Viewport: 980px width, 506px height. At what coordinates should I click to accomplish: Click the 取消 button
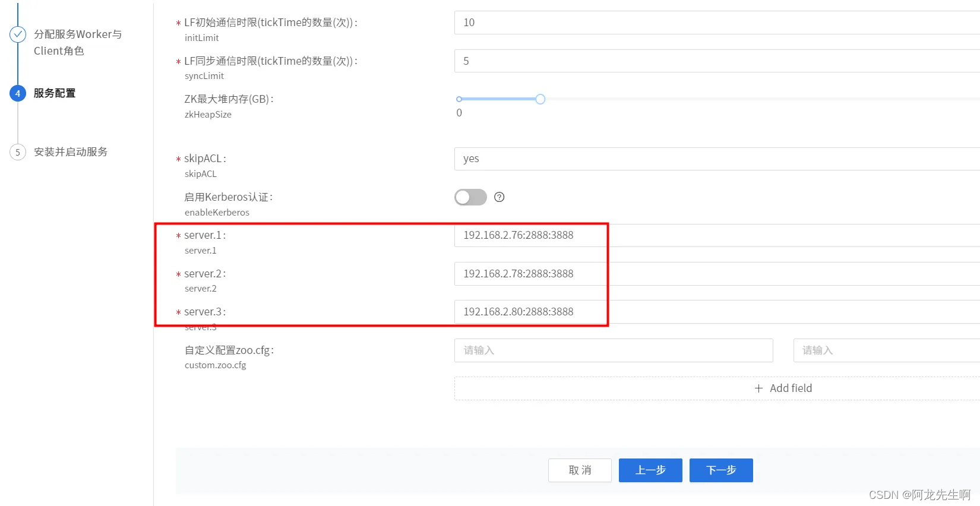pos(580,470)
